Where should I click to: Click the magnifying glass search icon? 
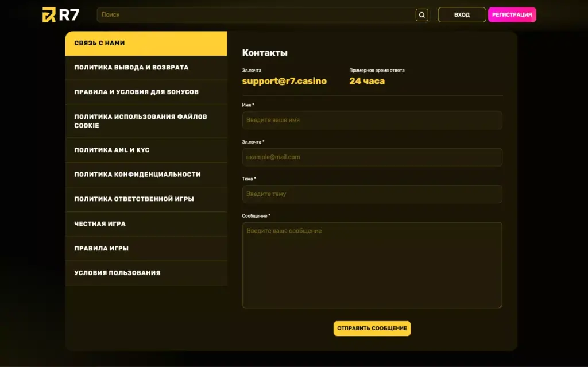(x=421, y=14)
